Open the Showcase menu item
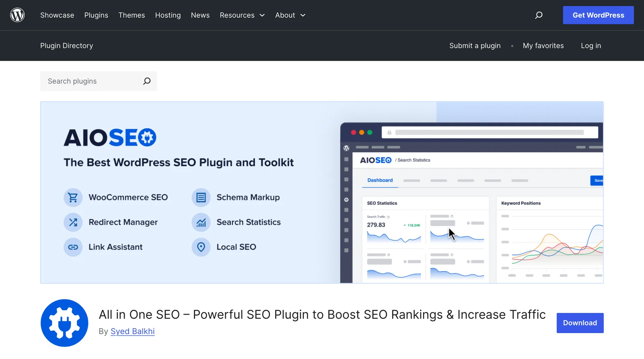644x359 pixels. tap(57, 15)
